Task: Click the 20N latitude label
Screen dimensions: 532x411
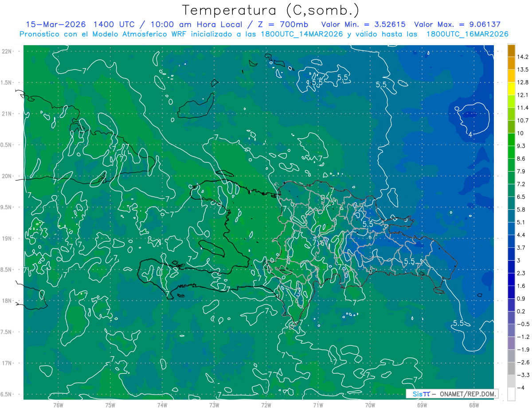Action: [8, 176]
